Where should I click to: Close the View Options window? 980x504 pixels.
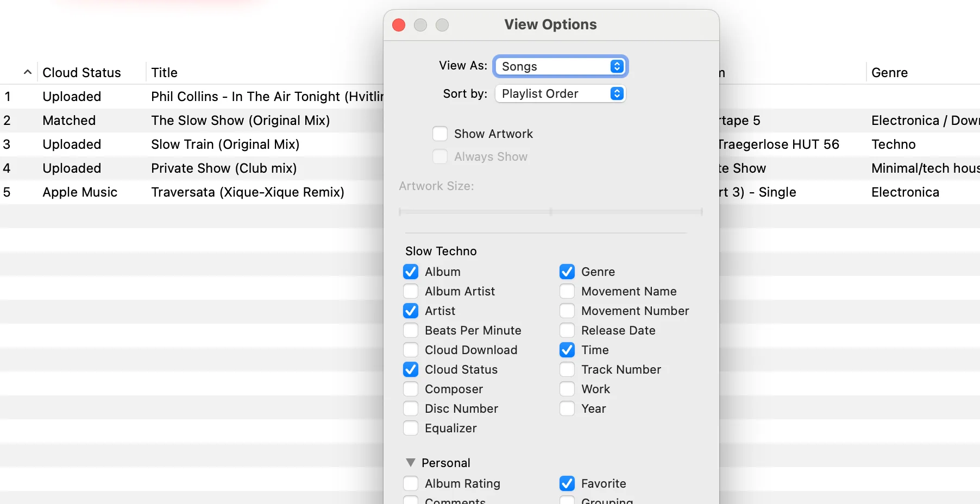399,25
